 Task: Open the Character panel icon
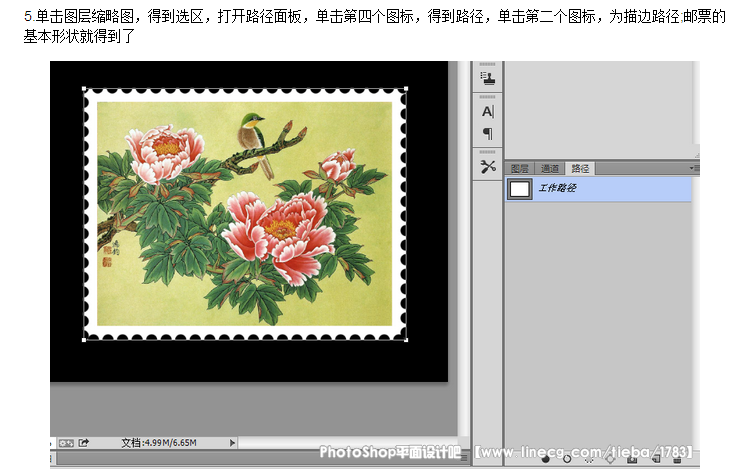click(488, 112)
